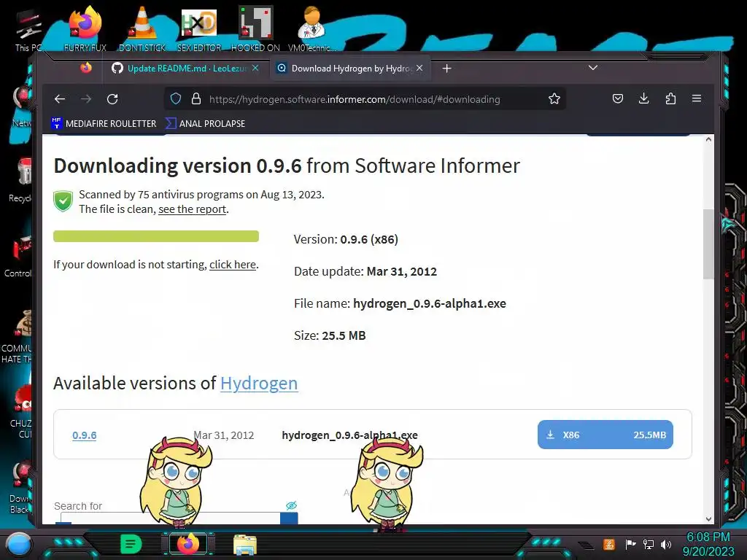Open the clock showing 6:08 PM

(x=708, y=544)
